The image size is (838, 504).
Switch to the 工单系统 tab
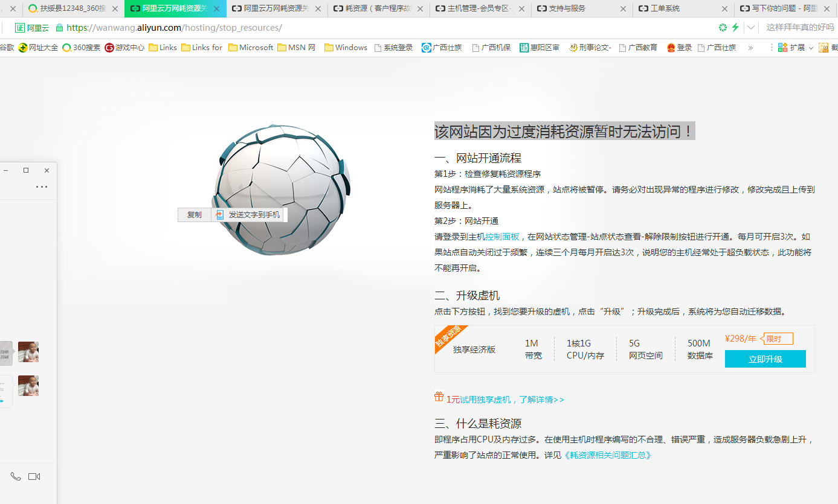click(x=683, y=8)
